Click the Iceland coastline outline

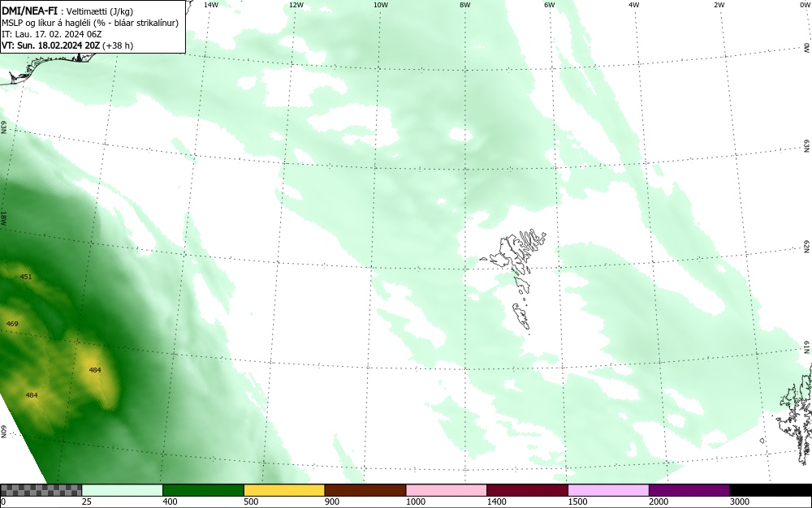point(50,67)
